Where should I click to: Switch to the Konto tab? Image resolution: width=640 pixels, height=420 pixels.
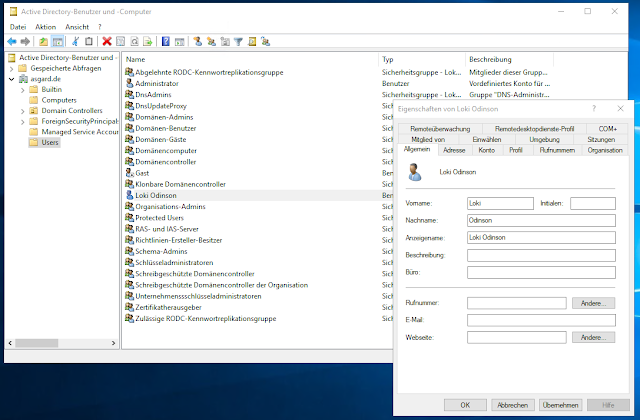pos(486,150)
